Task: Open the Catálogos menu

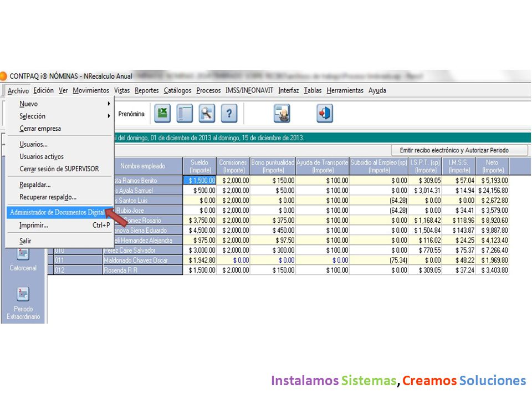Action: click(x=177, y=90)
